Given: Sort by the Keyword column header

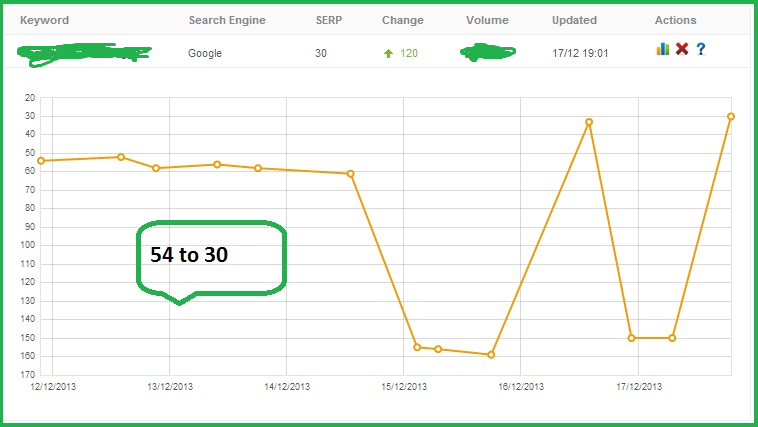Looking at the screenshot, I should click(x=44, y=20).
